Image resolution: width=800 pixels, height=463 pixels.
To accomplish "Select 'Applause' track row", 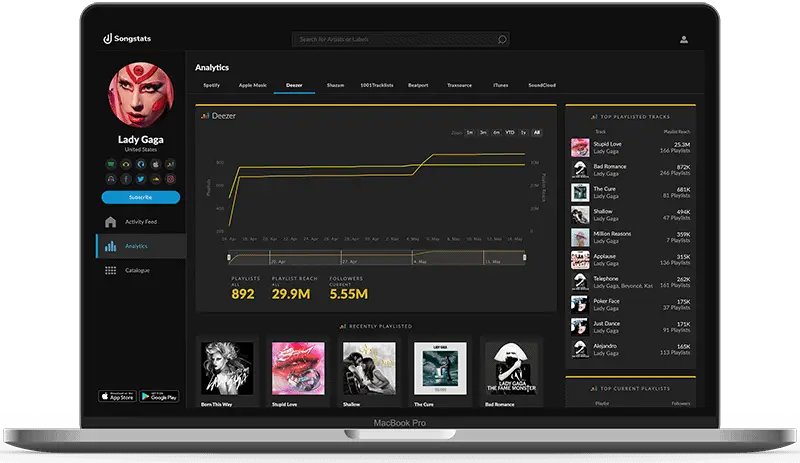I will pos(631,260).
